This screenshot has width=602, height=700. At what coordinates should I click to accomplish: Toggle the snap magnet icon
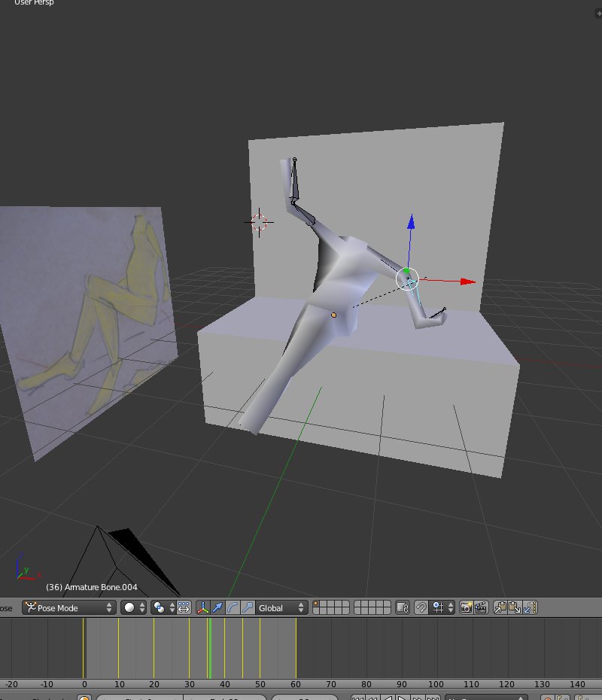click(x=422, y=607)
